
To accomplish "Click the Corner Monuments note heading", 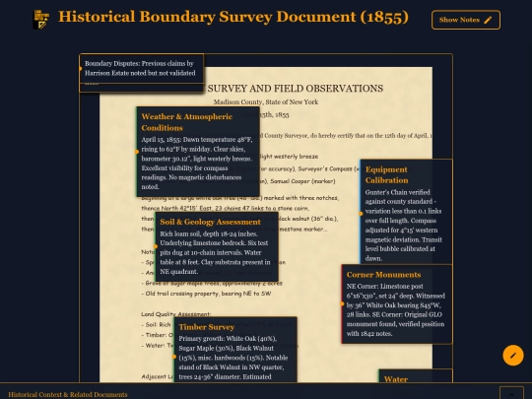I will [x=383, y=275].
